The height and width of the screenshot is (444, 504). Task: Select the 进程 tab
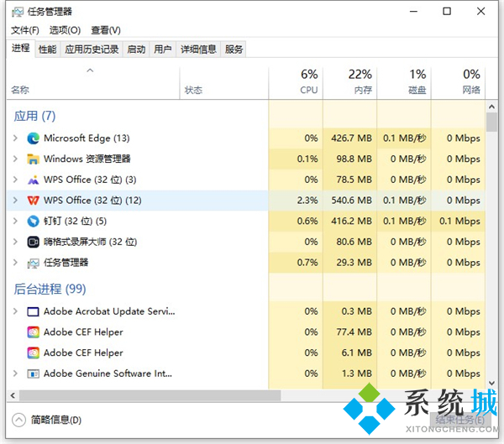pyautogui.click(x=20, y=48)
